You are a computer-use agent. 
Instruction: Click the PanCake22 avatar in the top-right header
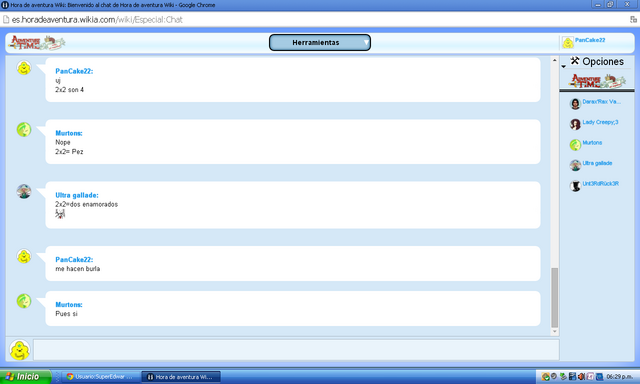[x=568, y=42]
